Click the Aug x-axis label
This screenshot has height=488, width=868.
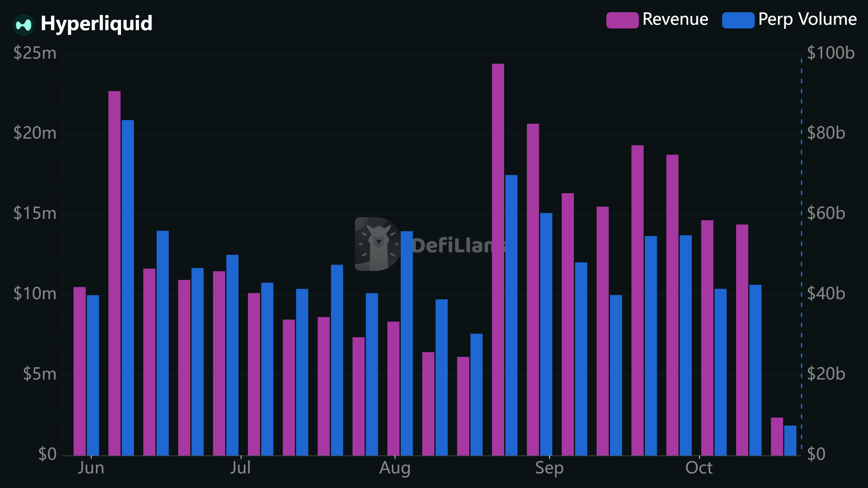[395, 469]
